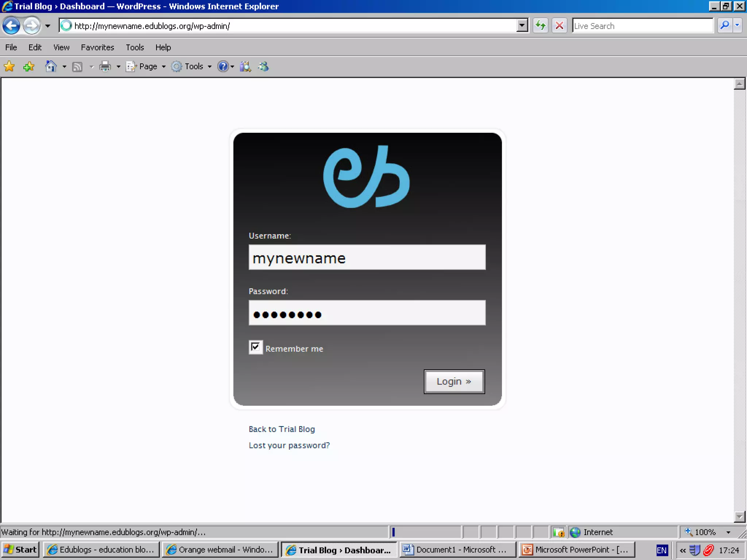Click the Login button
This screenshot has height=560, width=747.
point(454,381)
